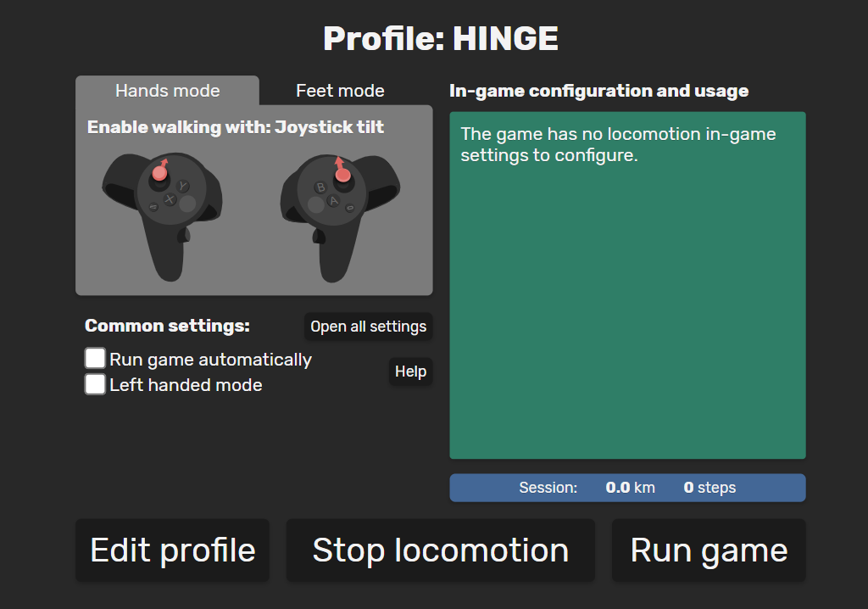Click the left controller joystick
The width and height of the screenshot is (868, 609).
point(159,173)
